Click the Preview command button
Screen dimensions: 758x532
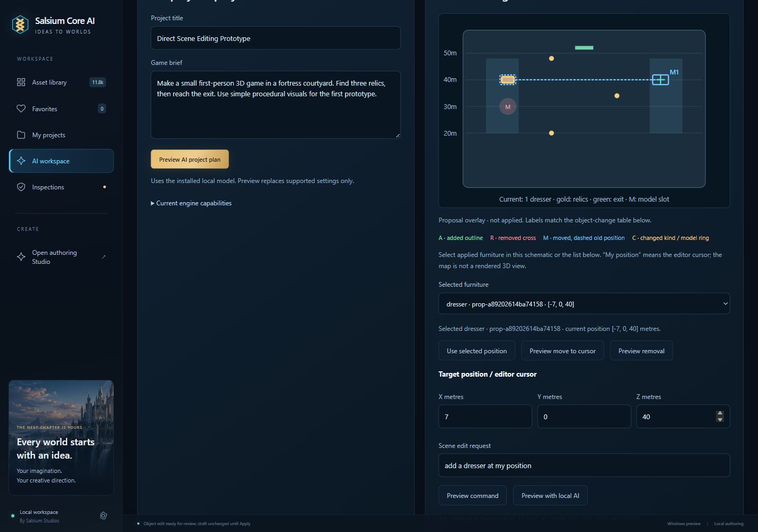tap(472, 495)
